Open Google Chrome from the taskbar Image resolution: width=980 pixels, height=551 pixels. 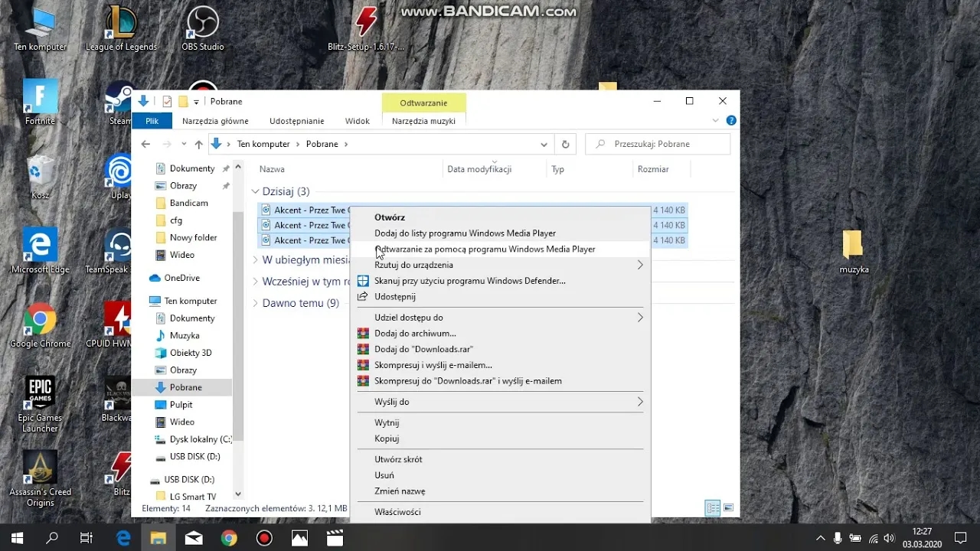coord(229,538)
